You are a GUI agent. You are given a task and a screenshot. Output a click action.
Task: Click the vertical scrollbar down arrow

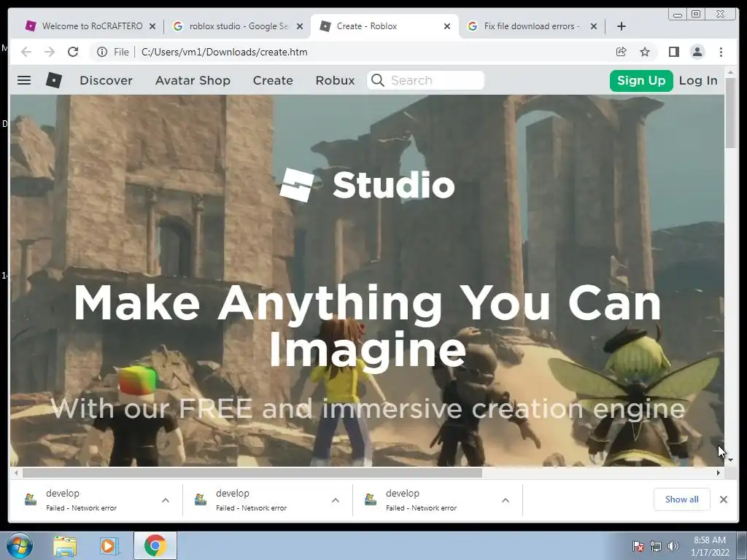coord(730,461)
